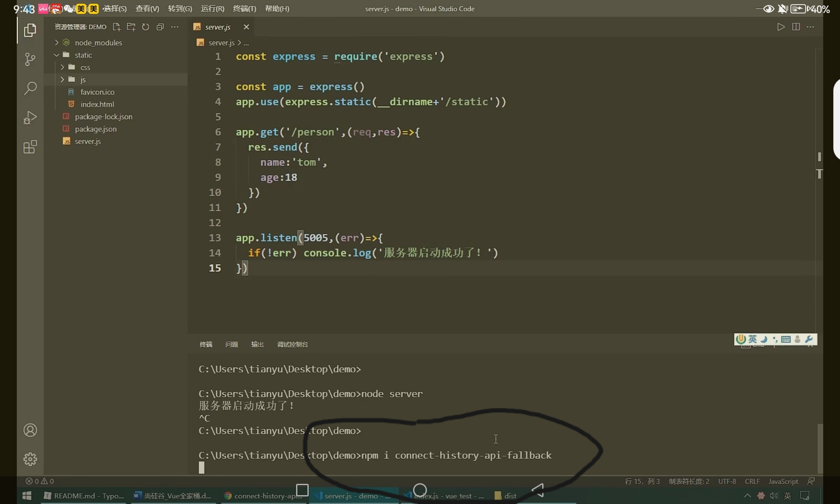Switch to the 问题 panel tab

(231, 344)
